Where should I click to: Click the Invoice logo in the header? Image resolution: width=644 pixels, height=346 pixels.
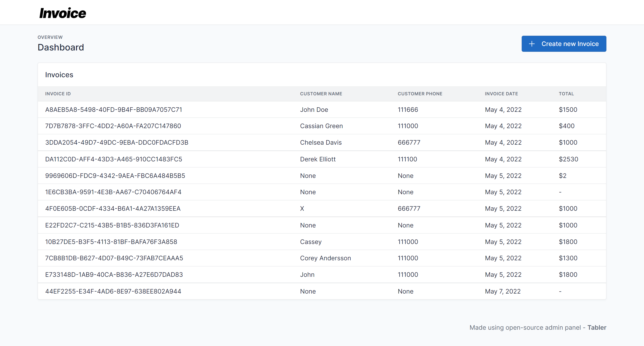(62, 13)
